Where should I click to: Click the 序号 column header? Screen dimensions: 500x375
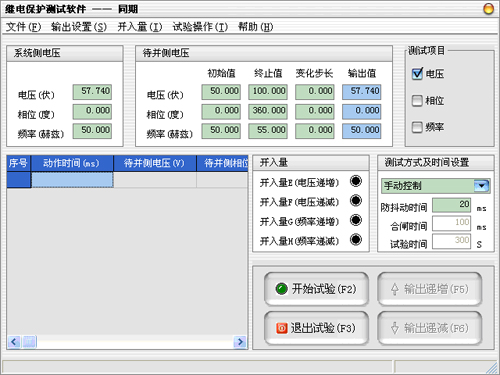pyautogui.click(x=19, y=163)
